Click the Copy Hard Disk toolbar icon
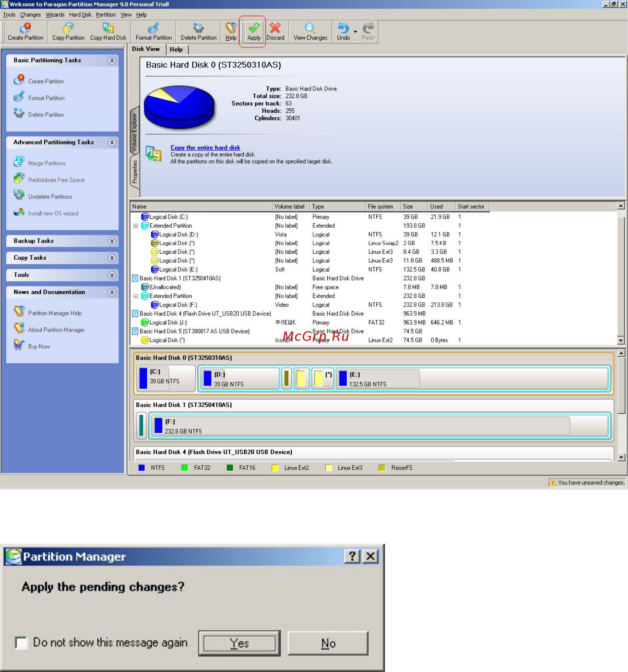628x672 pixels. point(108,32)
